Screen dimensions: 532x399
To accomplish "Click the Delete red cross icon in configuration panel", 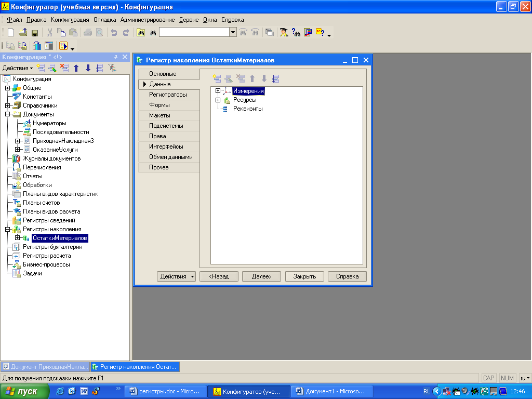I will coord(64,68).
